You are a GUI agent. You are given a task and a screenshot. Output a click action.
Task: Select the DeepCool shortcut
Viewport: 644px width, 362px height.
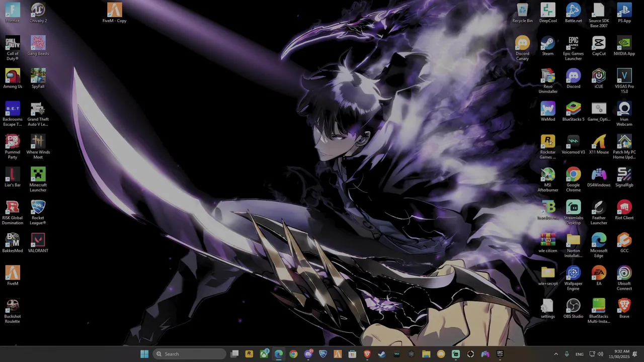(x=548, y=13)
